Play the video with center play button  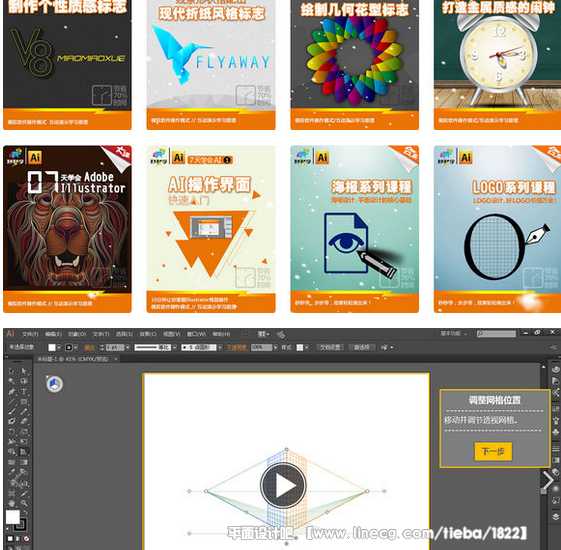pos(283,486)
